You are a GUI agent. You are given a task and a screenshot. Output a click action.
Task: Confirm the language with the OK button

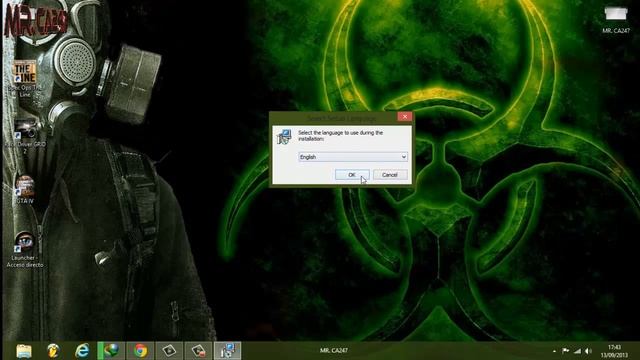(x=352, y=175)
